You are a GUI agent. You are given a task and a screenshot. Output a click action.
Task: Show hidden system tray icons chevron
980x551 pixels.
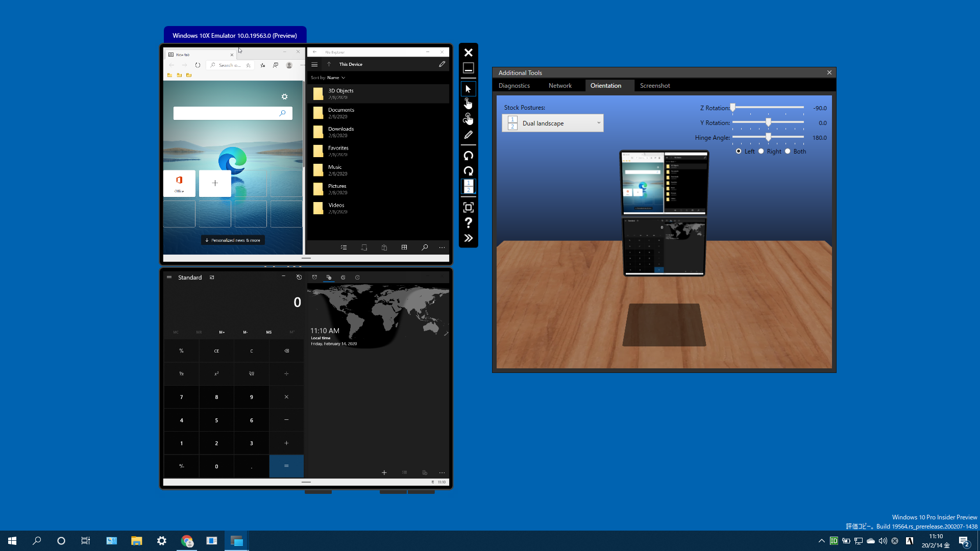pos(821,541)
